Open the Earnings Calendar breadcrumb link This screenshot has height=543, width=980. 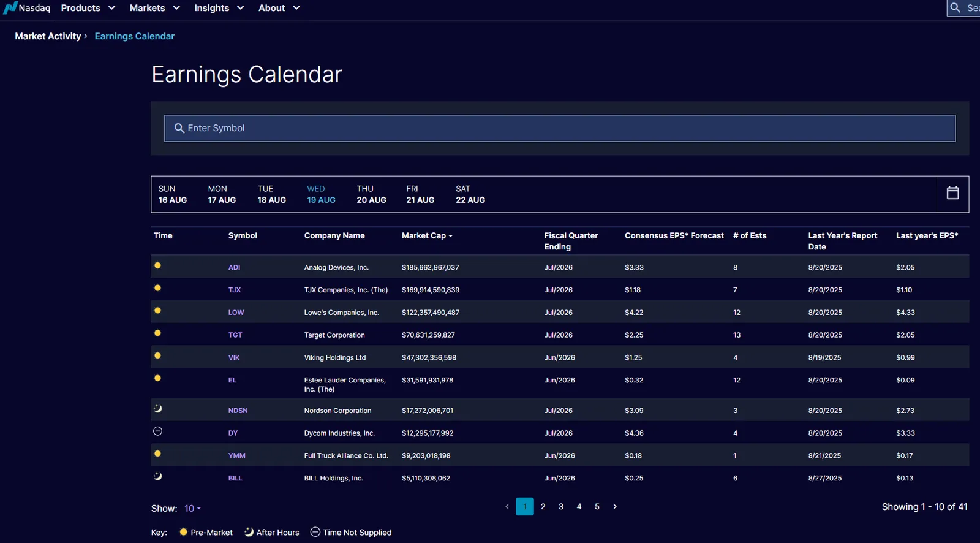(x=135, y=36)
